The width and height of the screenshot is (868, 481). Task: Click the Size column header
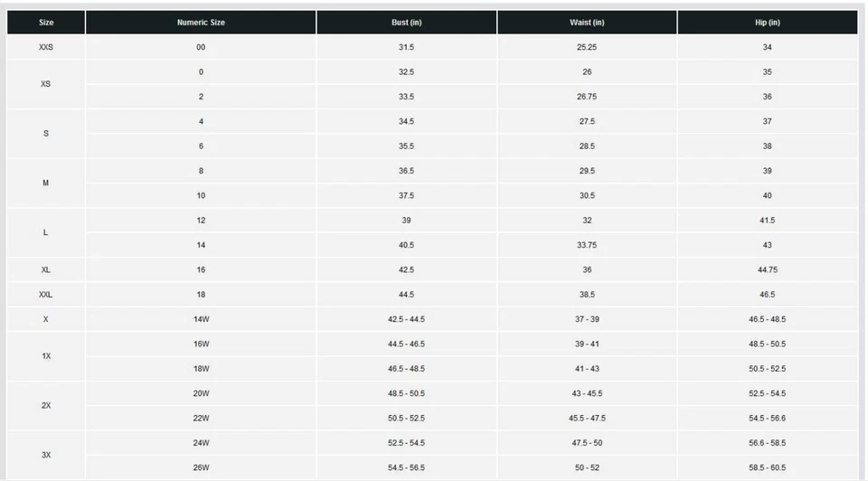[46, 23]
